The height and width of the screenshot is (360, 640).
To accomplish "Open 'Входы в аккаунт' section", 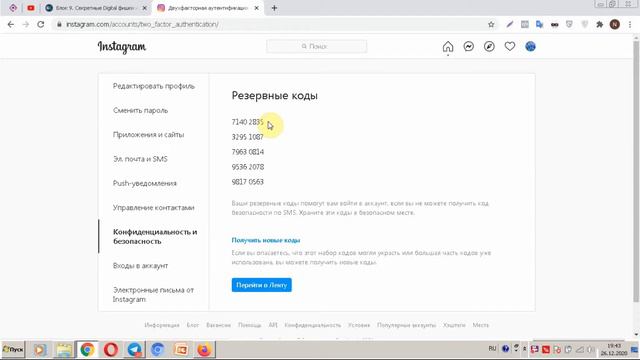I will click(140, 266).
